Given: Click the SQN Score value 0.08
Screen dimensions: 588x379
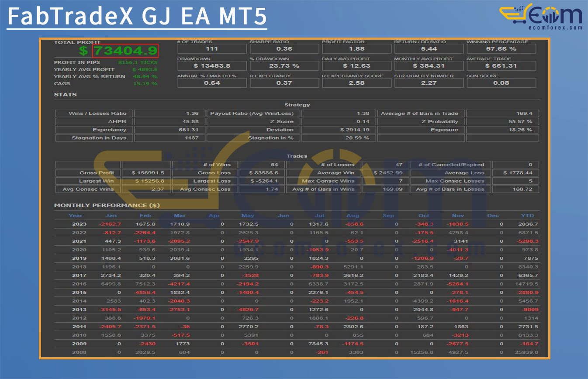Looking at the screenshot, I should tap(501, 83).
